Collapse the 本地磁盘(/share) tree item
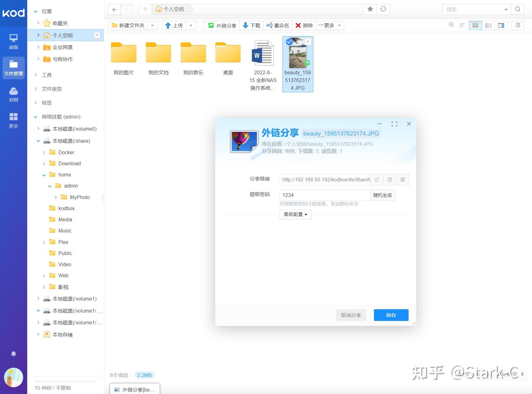Viewport: 532px width, 394px height. click(38, 141)
